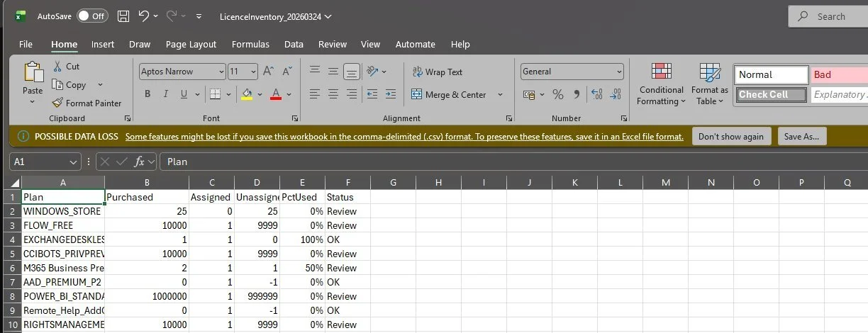
Task: Apply the Check Cell style
Action: (x=772, y=94)
